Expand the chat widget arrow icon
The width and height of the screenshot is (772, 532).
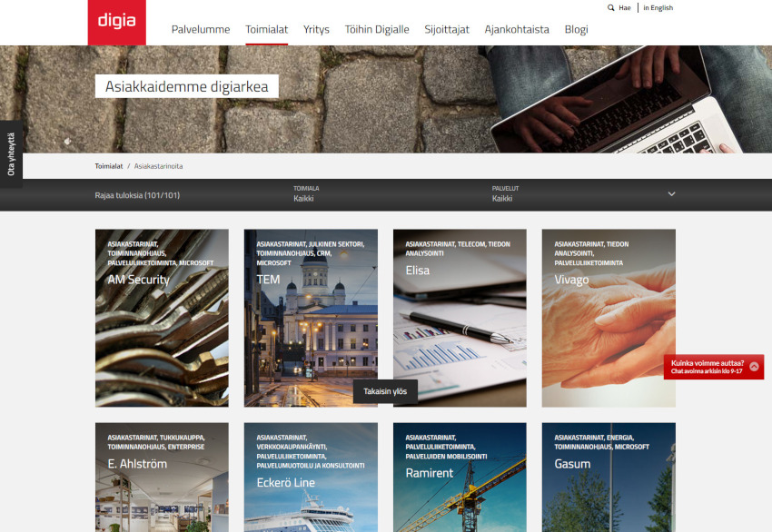[754, 367]
